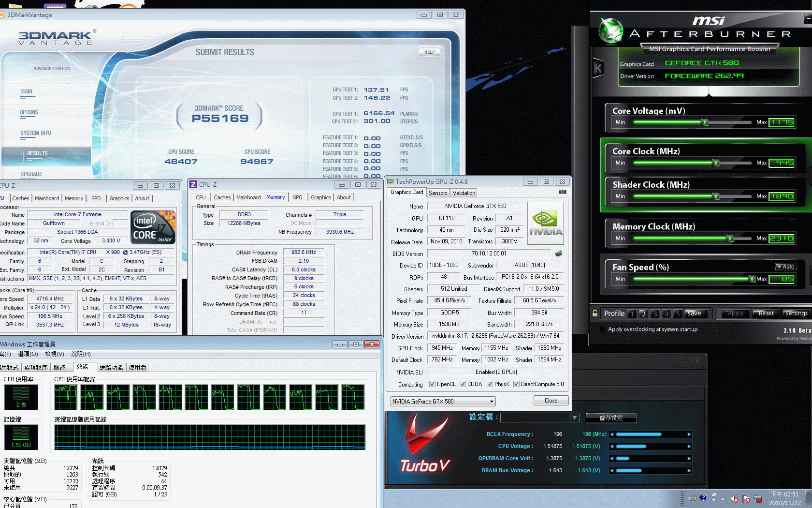The width and height of the screenshot is (812, 508).
Task: Increase DRAM Bus Voltage with right arrow
Action: [x=689, y=471]
